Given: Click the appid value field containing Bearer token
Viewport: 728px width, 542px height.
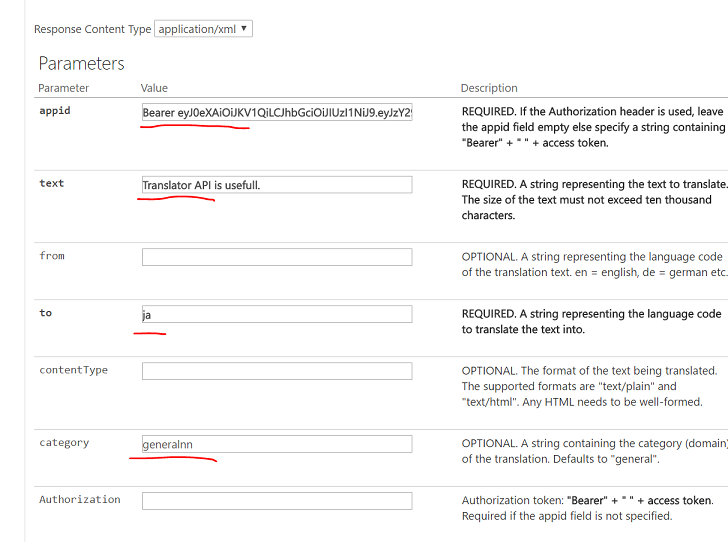Looking at the screenshot, I should click(x=277, y=112).
